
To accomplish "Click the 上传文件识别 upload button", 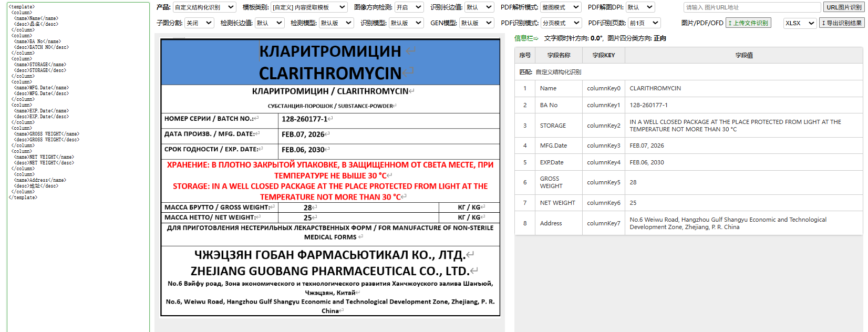I will (748, 23).
